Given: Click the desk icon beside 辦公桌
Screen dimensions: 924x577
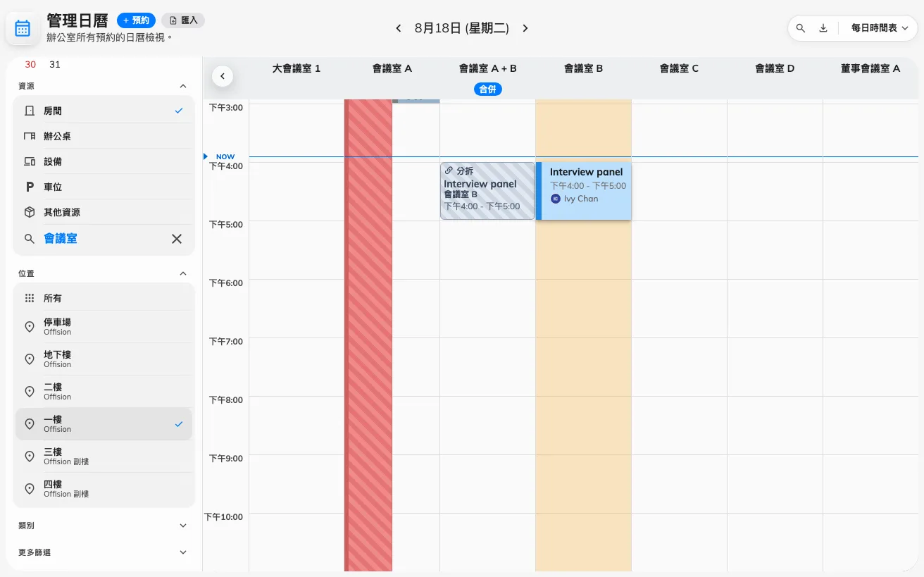Looking at the screenshot, I should (30, 136).
